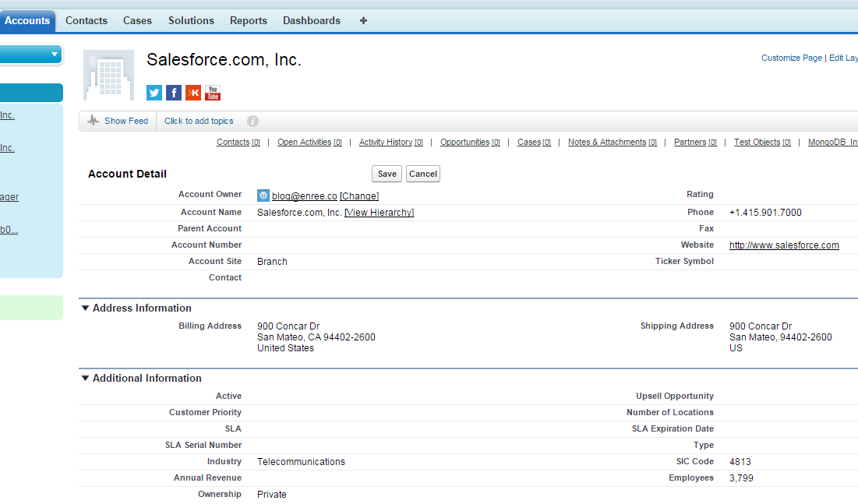
Task: Open the www.salesforce.com website link
Action: [784, 245]
